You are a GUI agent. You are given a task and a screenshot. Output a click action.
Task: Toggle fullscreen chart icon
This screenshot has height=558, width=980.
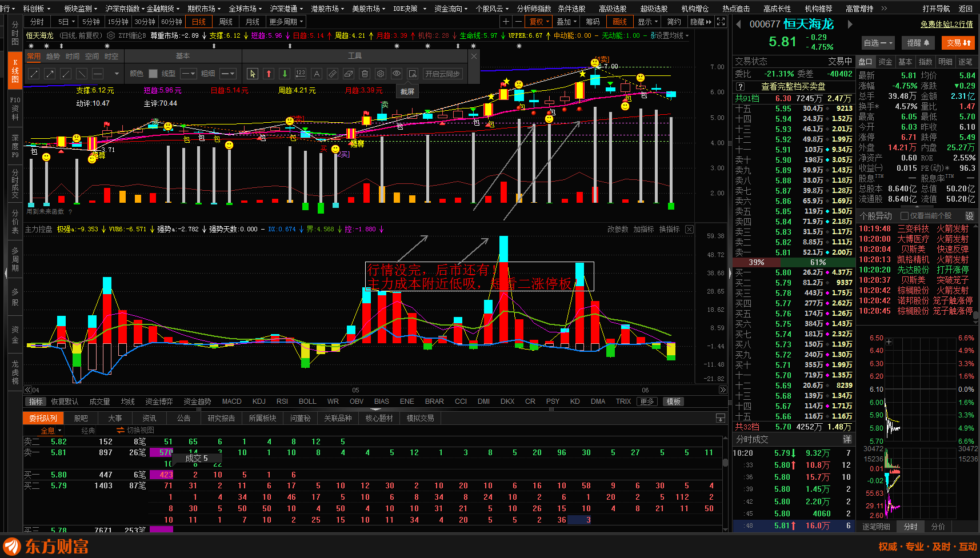coord(721,22)
